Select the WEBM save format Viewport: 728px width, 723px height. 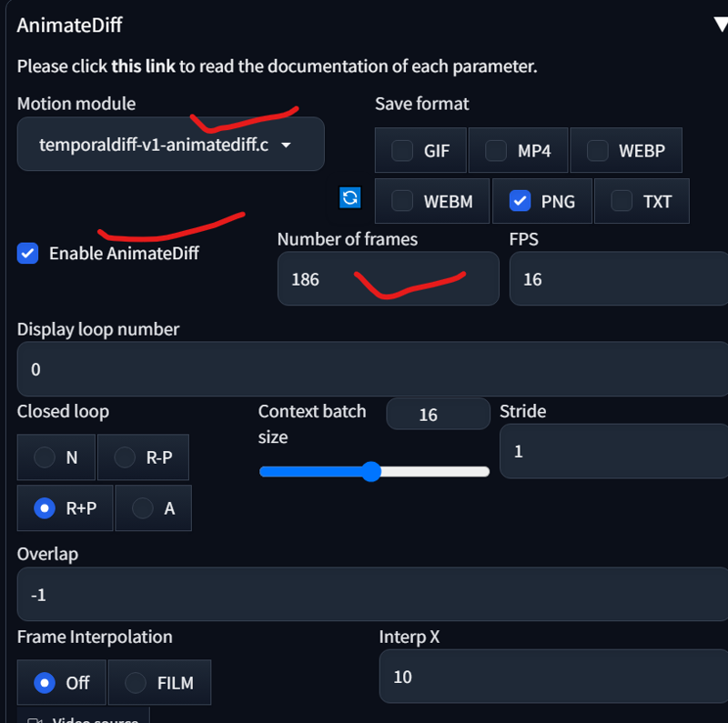pos(402,201)
